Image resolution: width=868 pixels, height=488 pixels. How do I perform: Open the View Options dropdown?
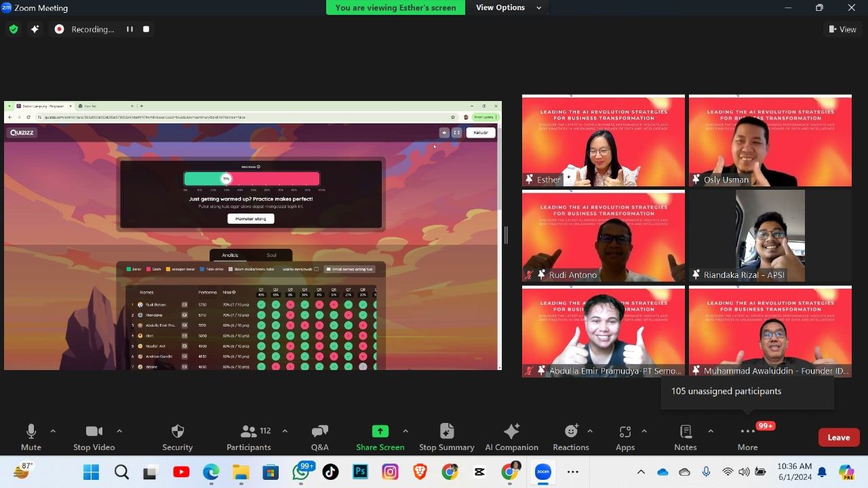point(509,7)
